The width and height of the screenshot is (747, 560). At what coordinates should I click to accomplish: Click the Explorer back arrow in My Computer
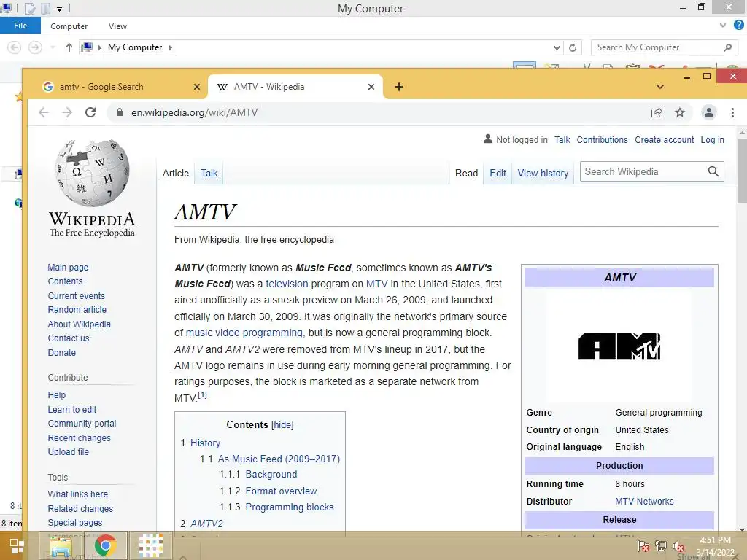point(15,47)
